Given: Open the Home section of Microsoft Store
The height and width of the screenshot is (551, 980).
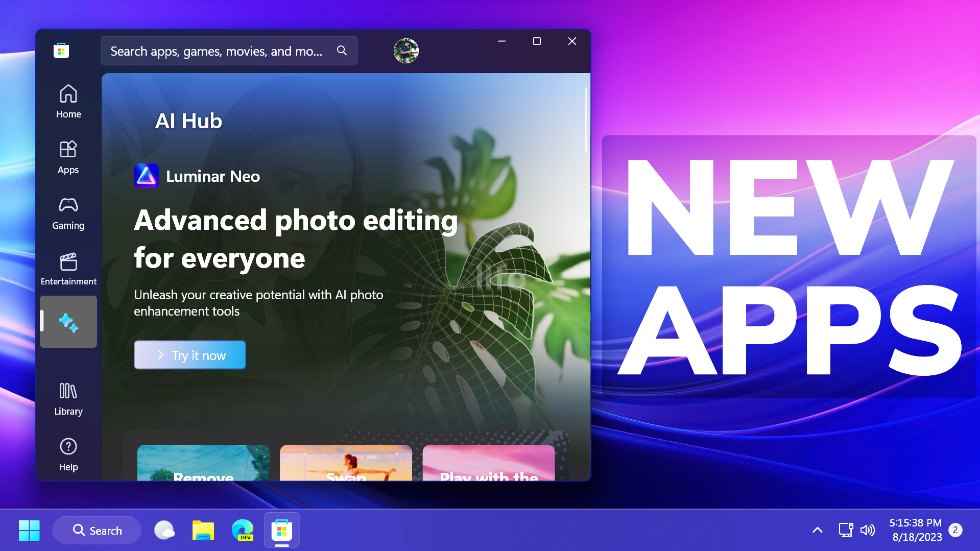Looking at the screenshot, I should [68, 100].
